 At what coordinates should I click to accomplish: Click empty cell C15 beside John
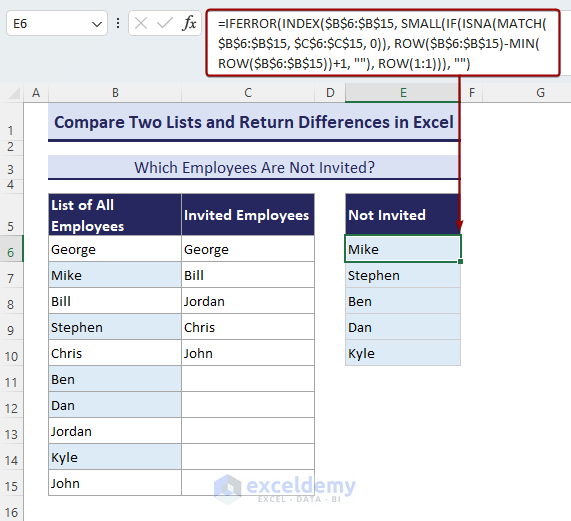tap(248, 483)
